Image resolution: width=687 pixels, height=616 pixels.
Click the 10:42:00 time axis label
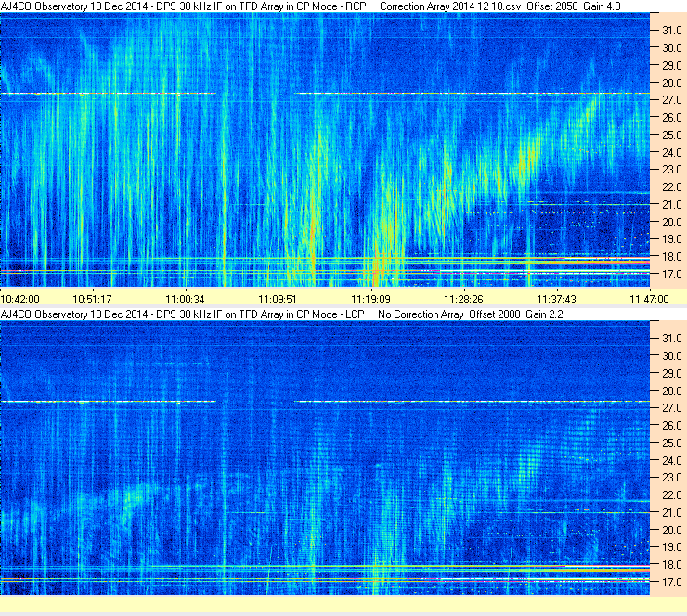pyautogui.click(x=20, y=300)
